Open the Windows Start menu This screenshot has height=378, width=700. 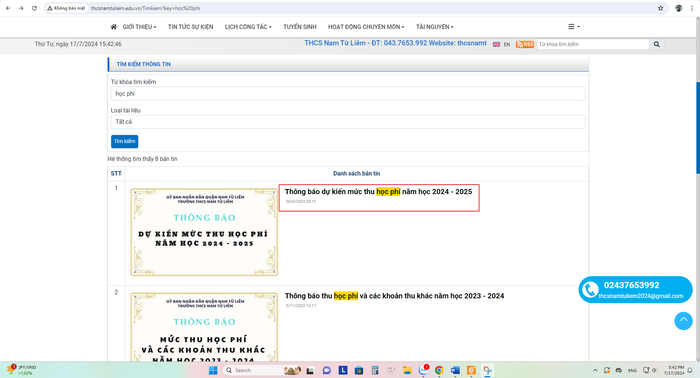coord(213,370)
